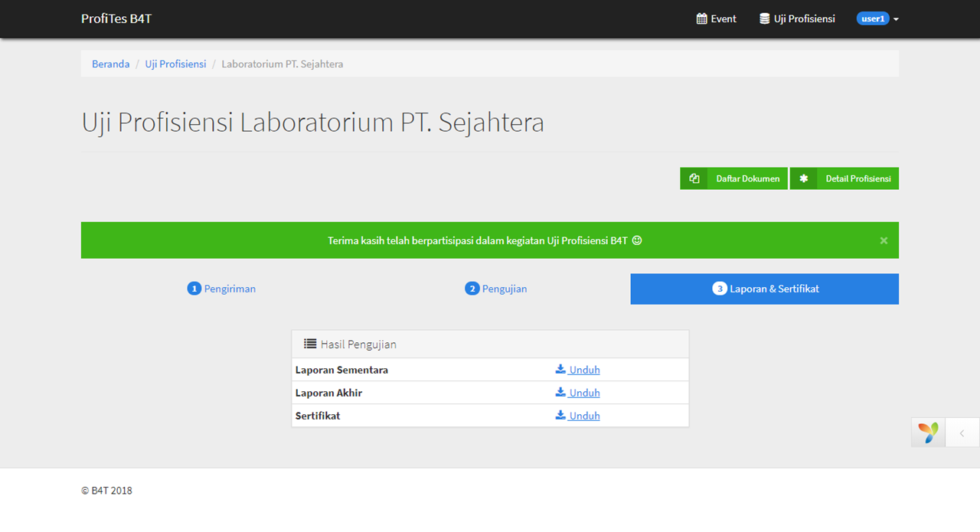Click the ProfiTes B4T brand logo

point(116,19)
